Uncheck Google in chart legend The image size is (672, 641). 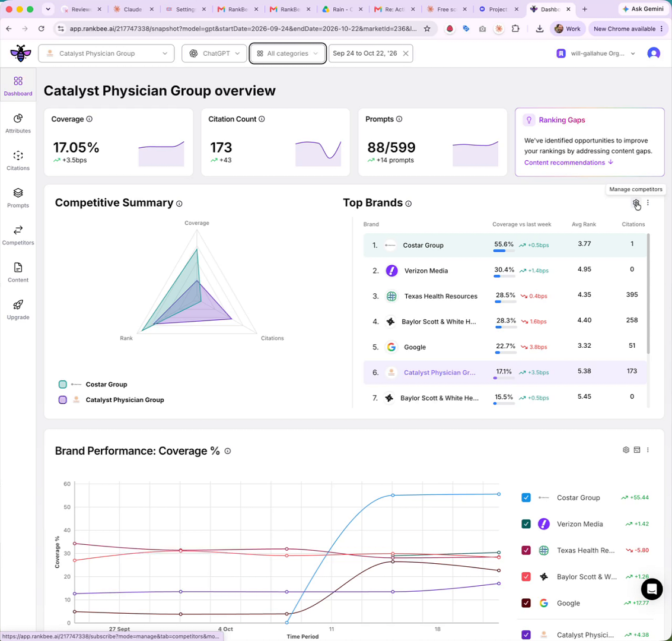coord(526,603)
